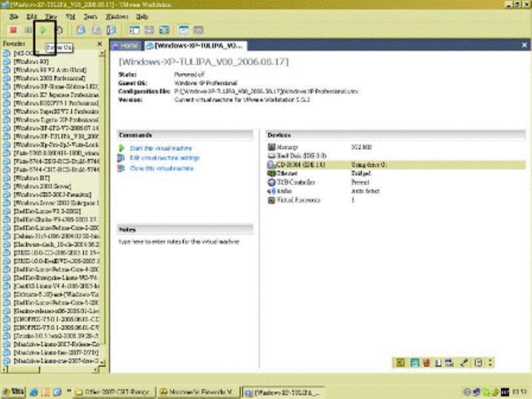Select the CD-ROM (IDE 1:0) device row
Viewport: 532px width, 399px height.
[x=396, y=165]
